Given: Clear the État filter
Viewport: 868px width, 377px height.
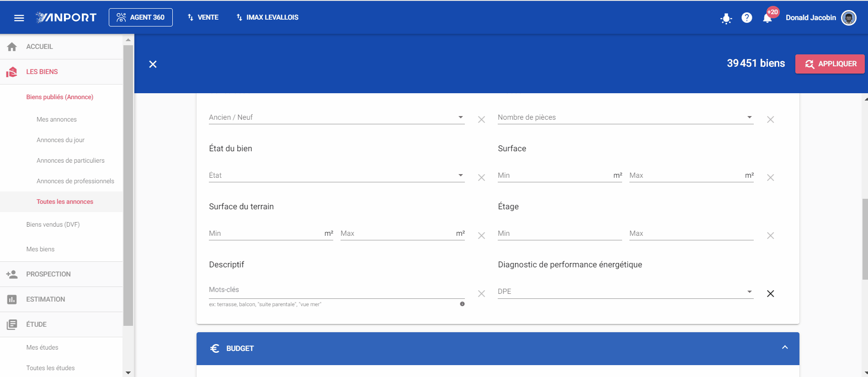Looking at the screenshot, I should 481,178.
